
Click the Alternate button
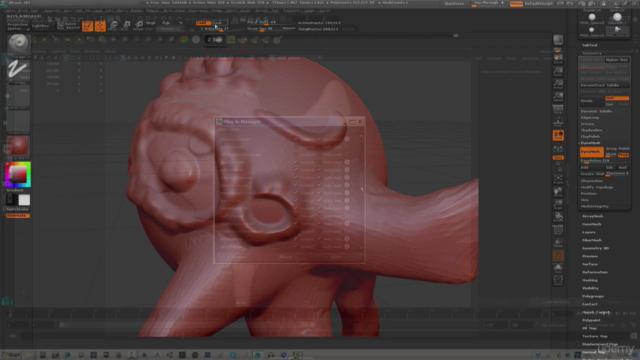pos(18,216)
